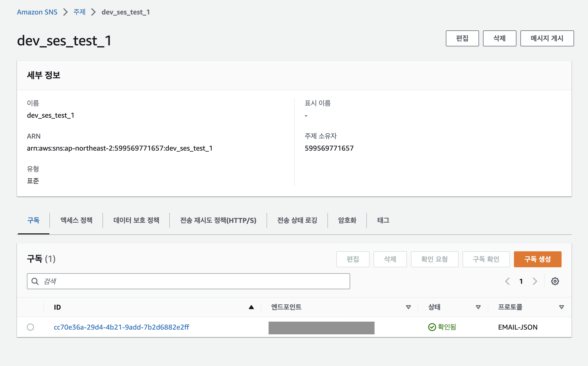This screenshot has height=366, width=588.
Task: Click the topic 삭제 button at top
Action: pos(499,38)
